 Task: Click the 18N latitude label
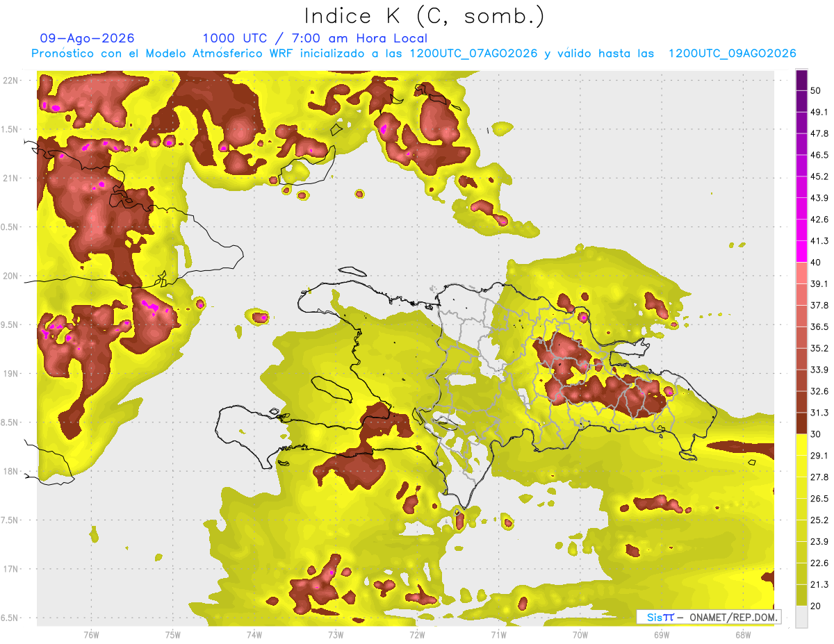point(11,471)
